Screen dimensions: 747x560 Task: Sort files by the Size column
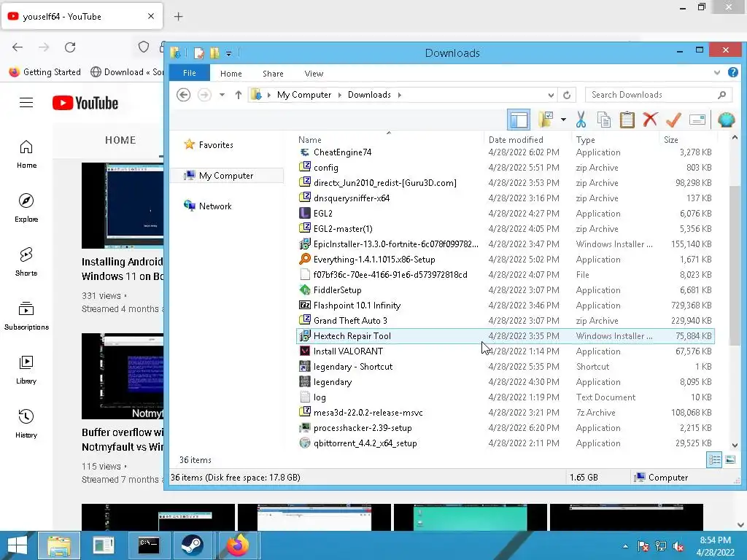(x=687, y=139)
